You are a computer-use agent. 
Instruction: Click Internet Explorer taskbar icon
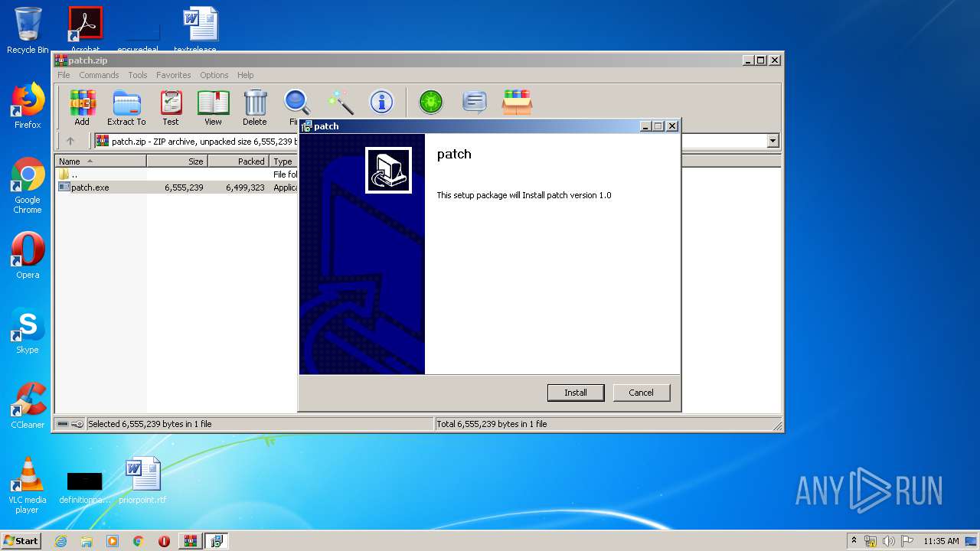tap(60, 541)
